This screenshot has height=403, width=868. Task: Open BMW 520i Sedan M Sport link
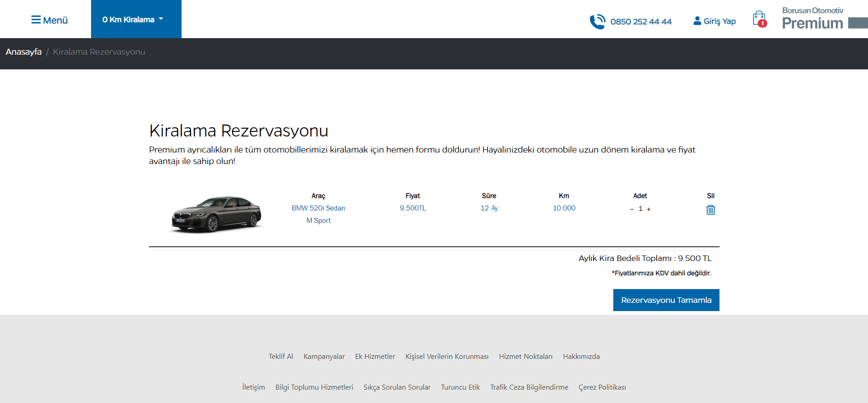tap(318, 214)
